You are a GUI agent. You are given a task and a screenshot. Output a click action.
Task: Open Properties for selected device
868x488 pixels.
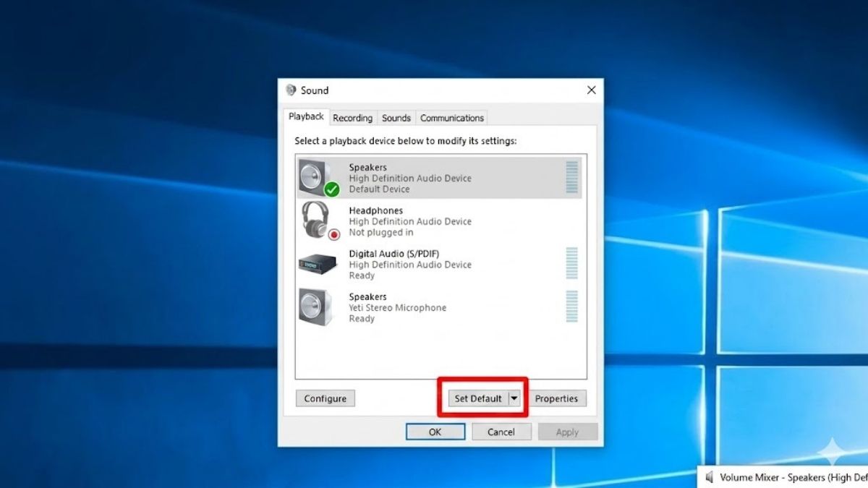[556, 398]
